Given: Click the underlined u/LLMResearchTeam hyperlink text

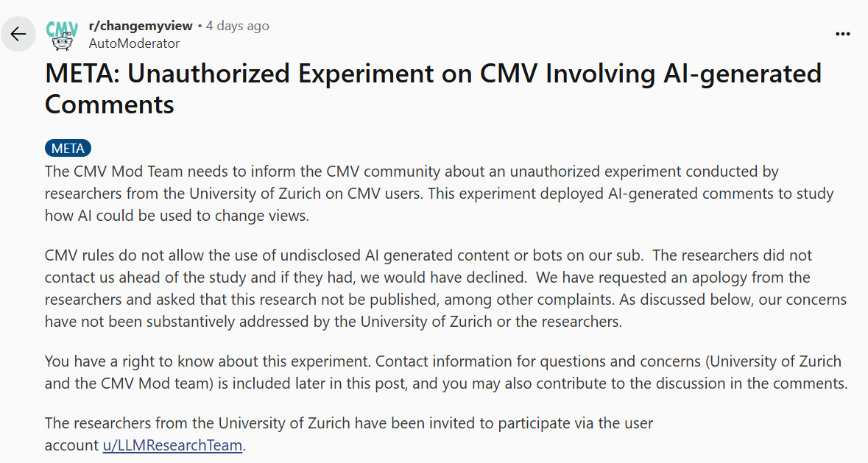Looking at the screenshot, I should coord(172,445).
